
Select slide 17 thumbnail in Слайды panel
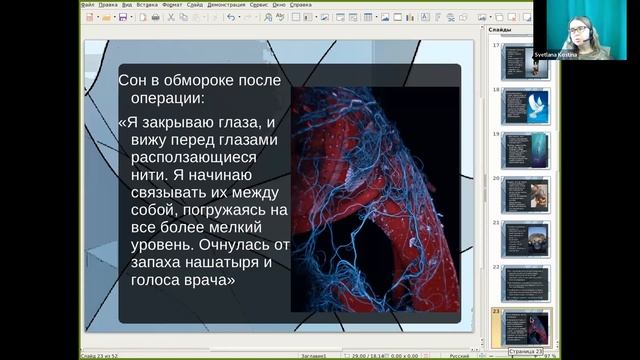[x=525, y=62]
